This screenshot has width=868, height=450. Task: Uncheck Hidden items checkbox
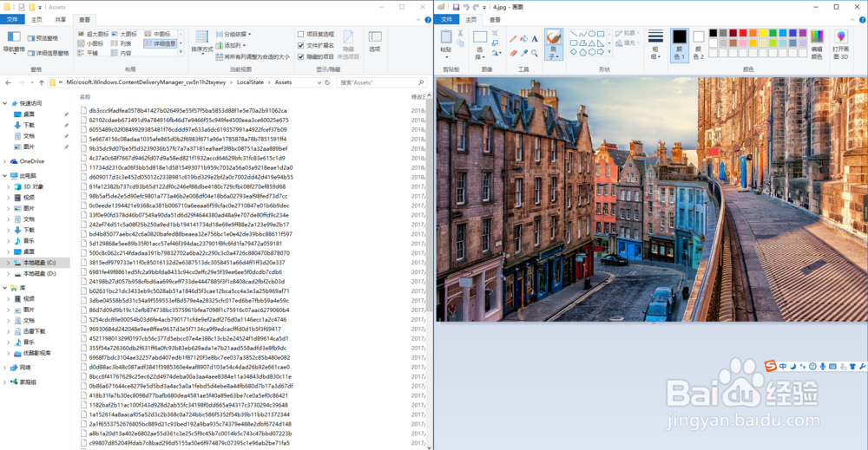point(301,56)
